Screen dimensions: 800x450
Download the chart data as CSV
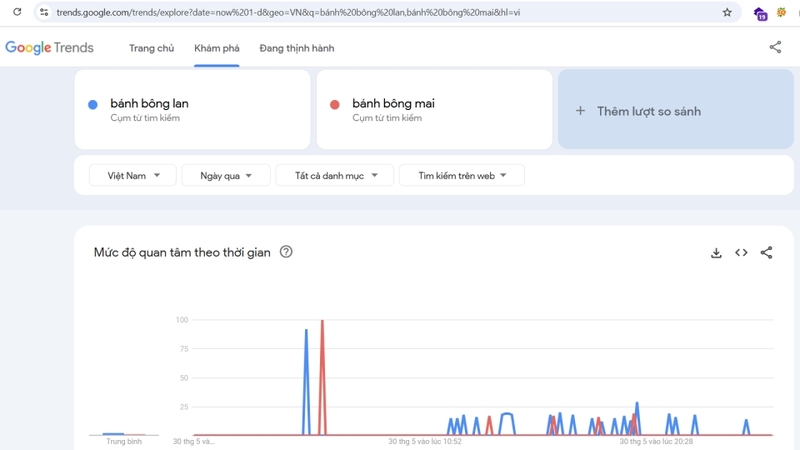click(716, 253)
